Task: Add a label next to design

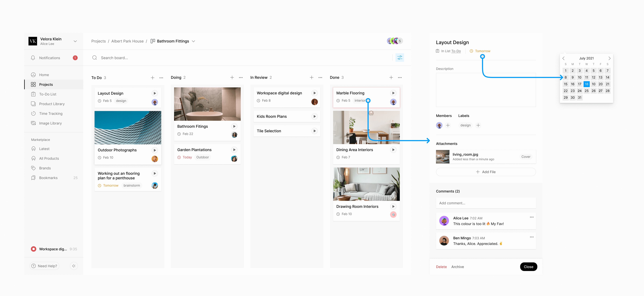Action: coord(478,125)
